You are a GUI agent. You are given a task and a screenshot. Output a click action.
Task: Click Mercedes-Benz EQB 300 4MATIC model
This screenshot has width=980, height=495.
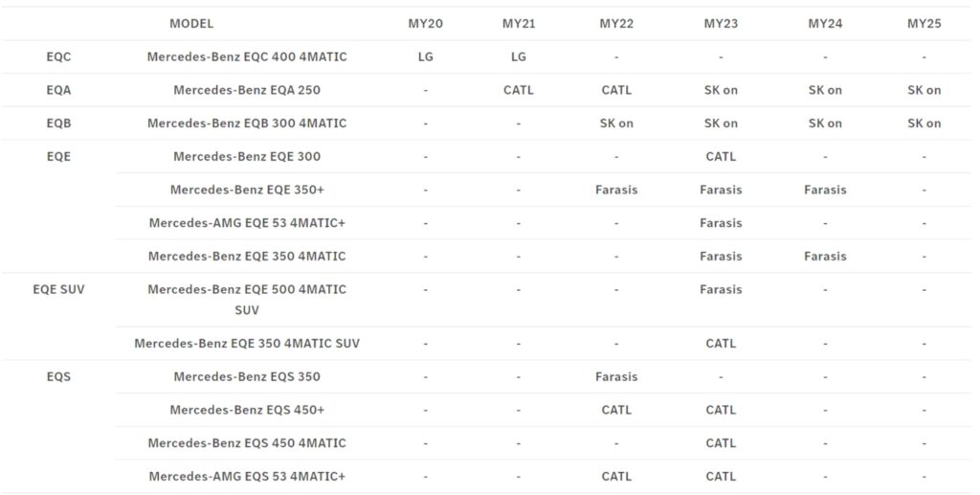[247, 124]
